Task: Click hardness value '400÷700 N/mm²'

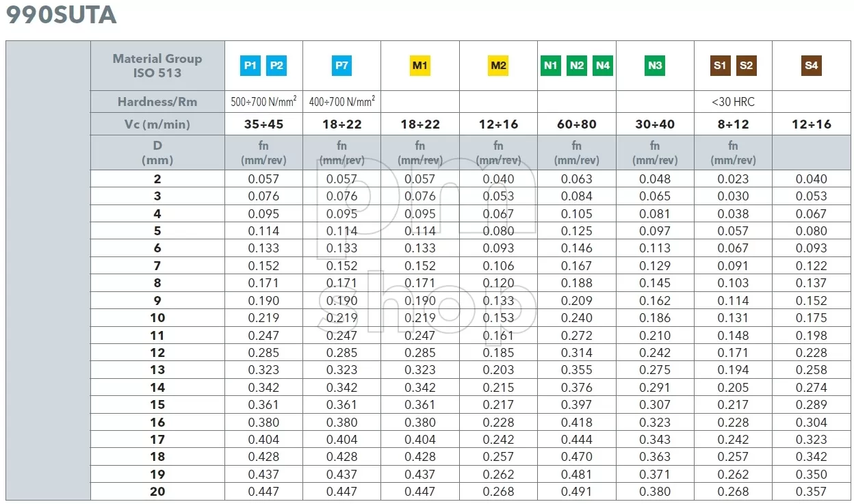Action: point(341,102)
